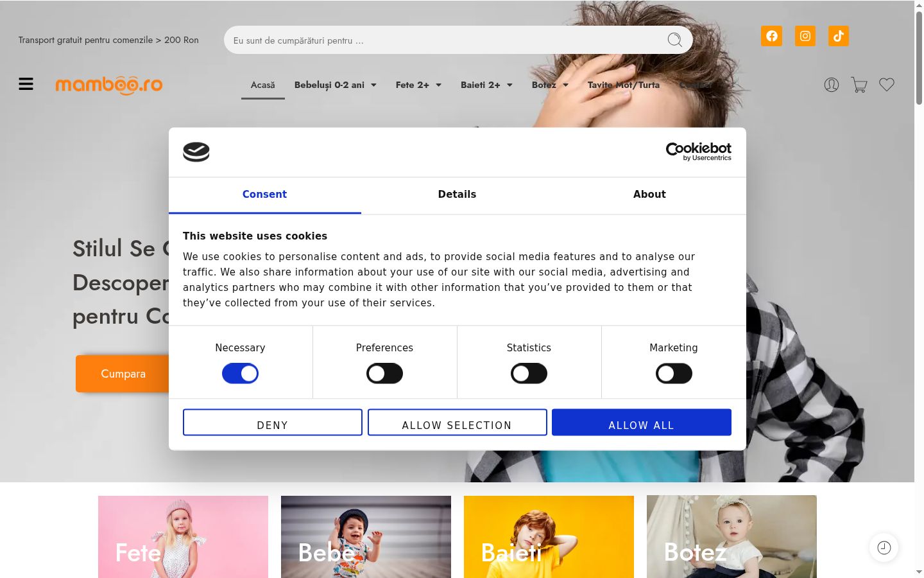
Task: Switch to the Details tab
Action: tap(457, 195)
